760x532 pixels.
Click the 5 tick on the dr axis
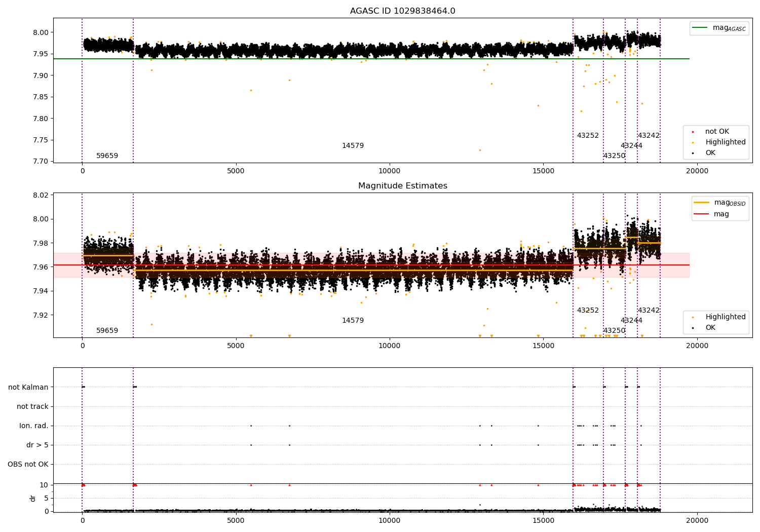(x=46, y=498)
